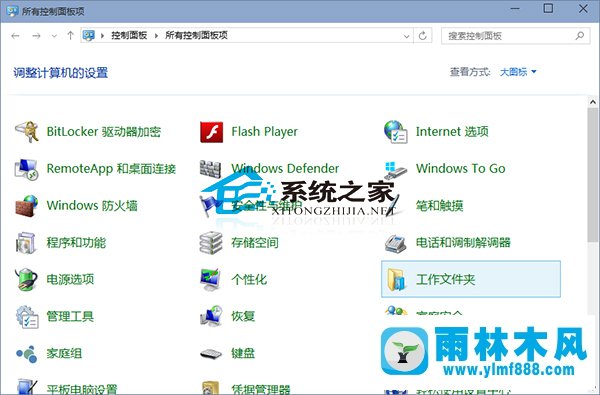Screen dimensions: 600x395
Task: Select the 电话和调制解调器 text link
Action: (463, 243)
